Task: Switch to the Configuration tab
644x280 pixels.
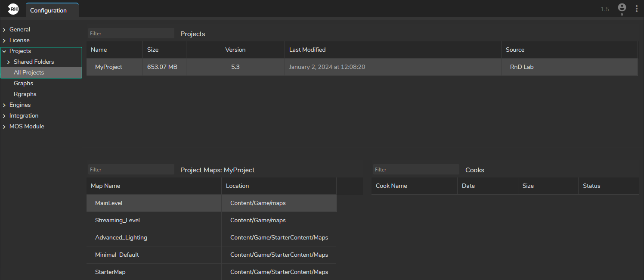Action: pos(48,10)
